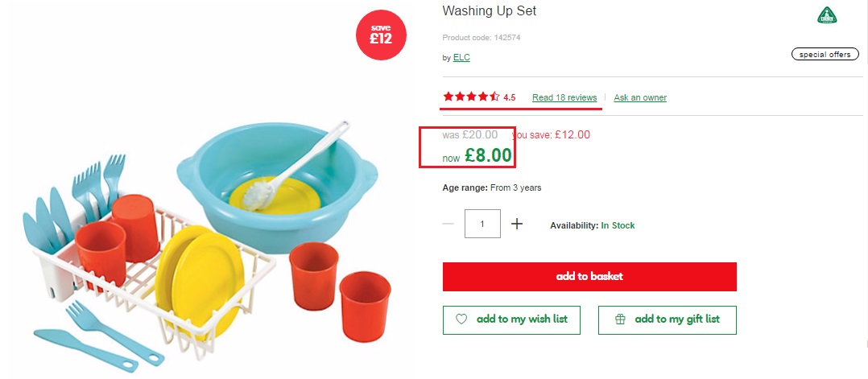Click the 4.5 rating score
This screenshot has width=868, height=379.
click(x=510, y=97)
